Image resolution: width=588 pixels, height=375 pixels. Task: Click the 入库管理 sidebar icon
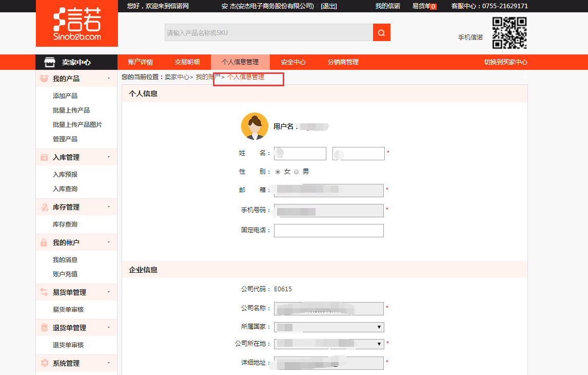tap(44, 157)
